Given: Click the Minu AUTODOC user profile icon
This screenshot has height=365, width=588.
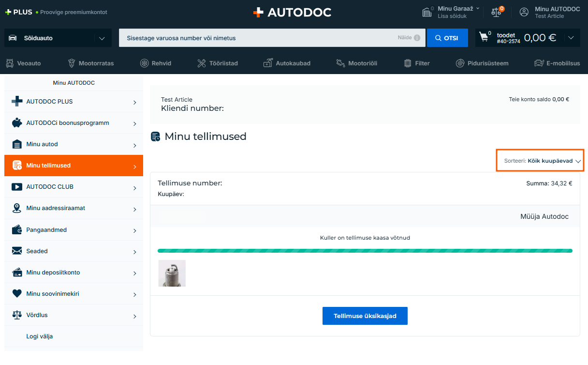Looking at the screenshot, I should click(x=524, y=12).
